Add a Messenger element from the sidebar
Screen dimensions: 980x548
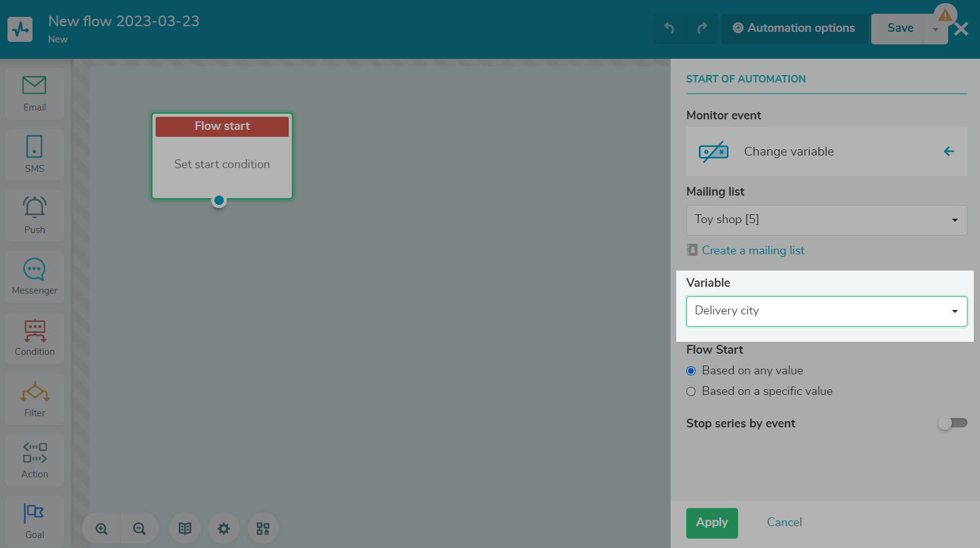34,277
